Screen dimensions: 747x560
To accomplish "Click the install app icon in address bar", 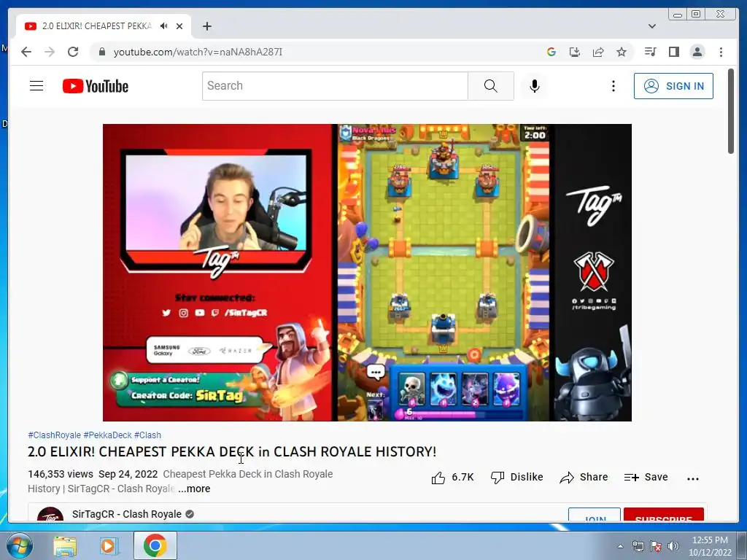I will click(575, 52).
